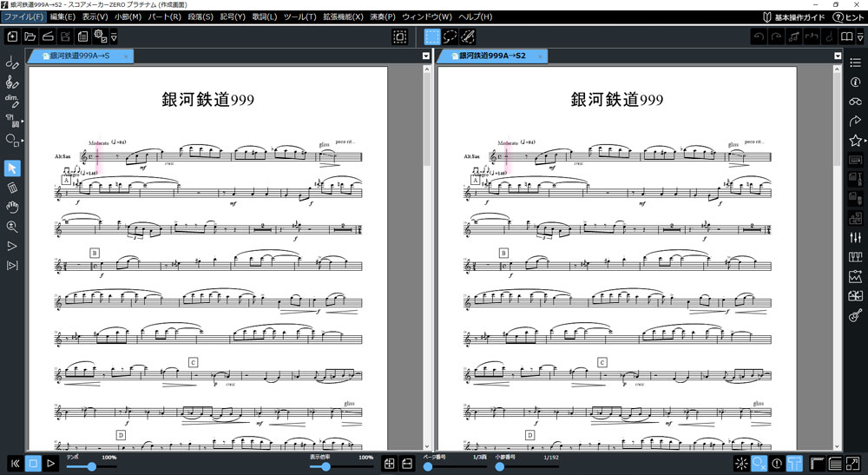Viewport: 868px width, 475px height.
Task: Open an existing file via folder icon
Action: [x=30, y=36]
